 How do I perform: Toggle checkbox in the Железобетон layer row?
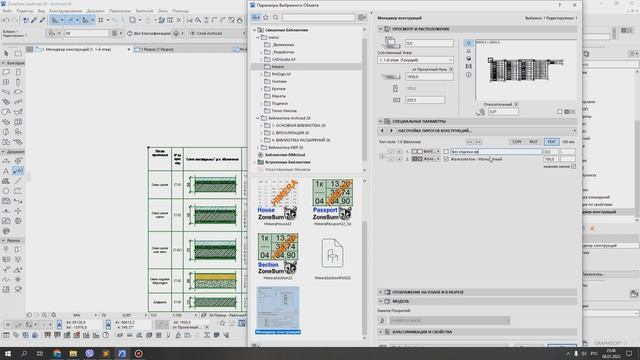[x=446, y=159]
